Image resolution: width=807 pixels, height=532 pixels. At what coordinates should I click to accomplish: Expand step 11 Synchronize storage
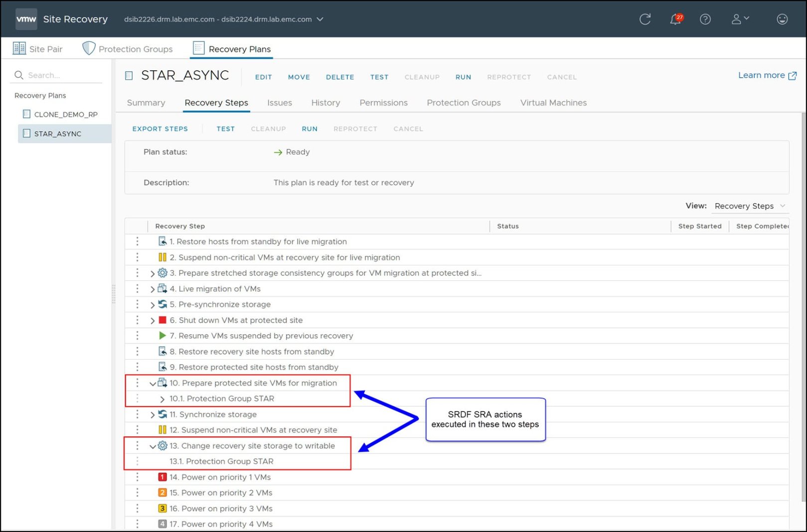pos(153,415)
